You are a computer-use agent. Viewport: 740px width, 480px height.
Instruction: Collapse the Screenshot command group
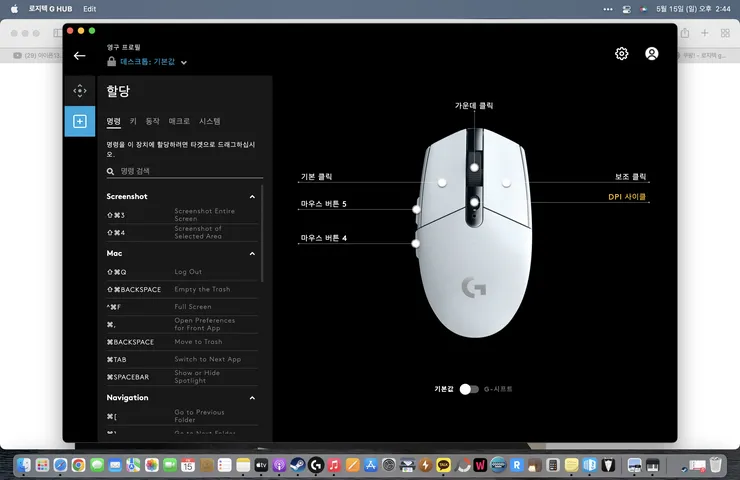252,197
